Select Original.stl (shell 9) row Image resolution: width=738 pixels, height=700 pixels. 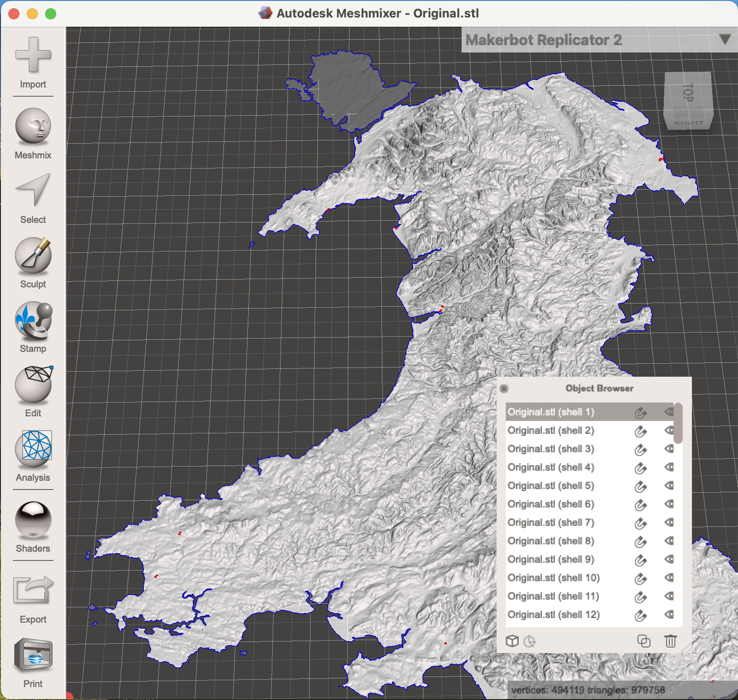click(590, 559)
